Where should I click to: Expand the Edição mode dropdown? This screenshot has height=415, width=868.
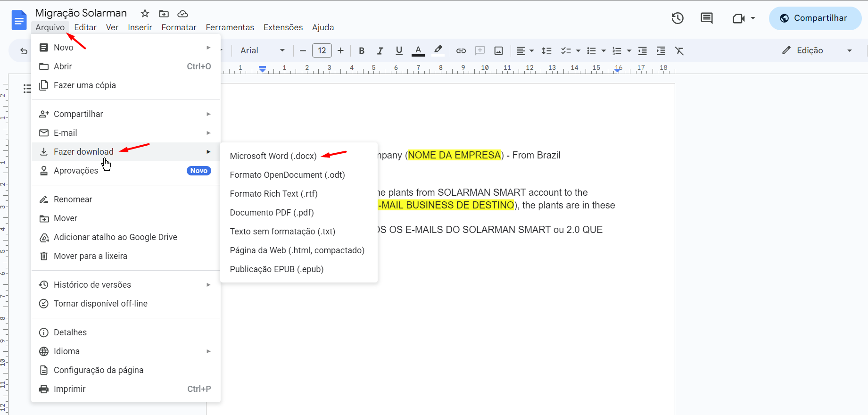click(850, 51)
